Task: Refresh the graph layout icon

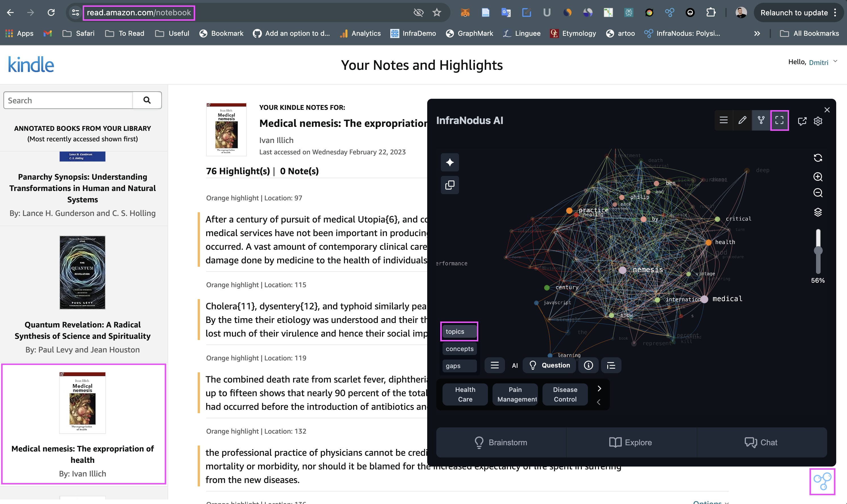Action: point(818,158)
